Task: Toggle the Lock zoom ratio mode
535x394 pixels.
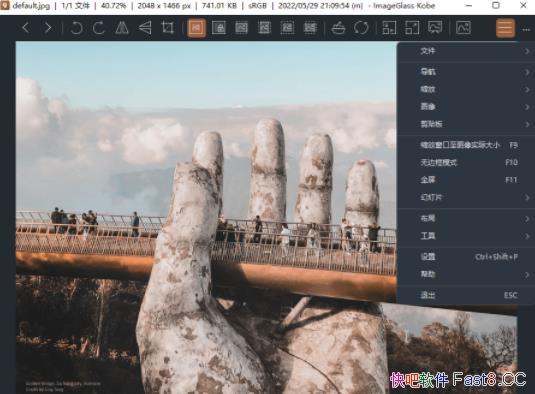Action: (x=219, y=28)
